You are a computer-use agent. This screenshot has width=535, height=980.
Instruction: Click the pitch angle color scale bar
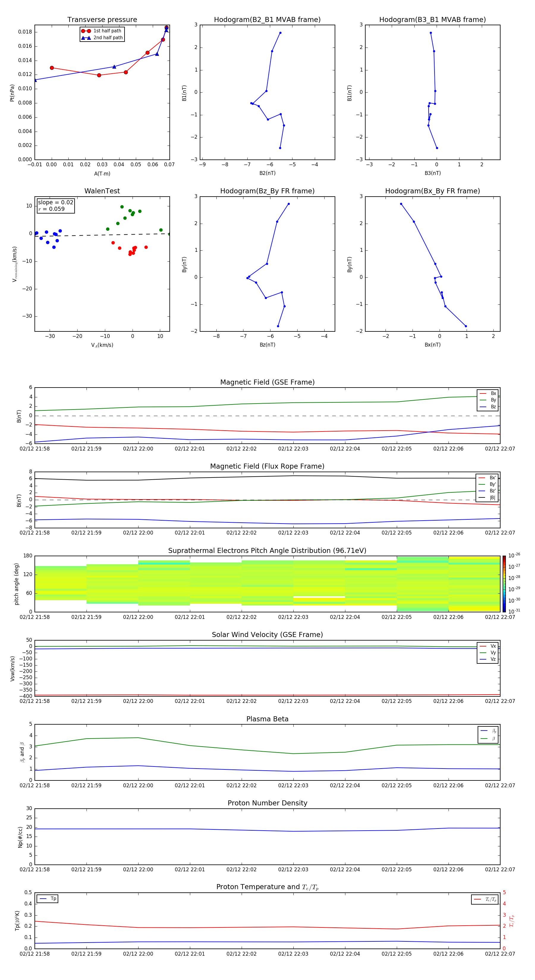504,584
